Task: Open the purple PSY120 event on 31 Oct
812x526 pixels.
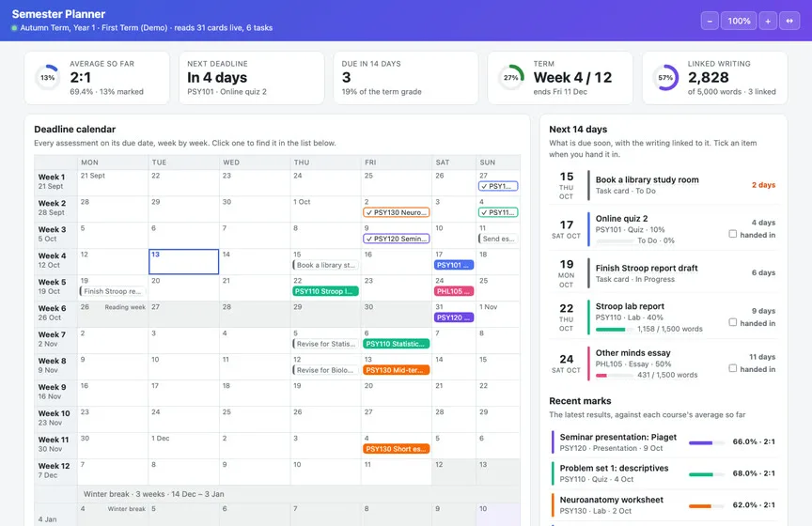Action: (x=454, y=317)
